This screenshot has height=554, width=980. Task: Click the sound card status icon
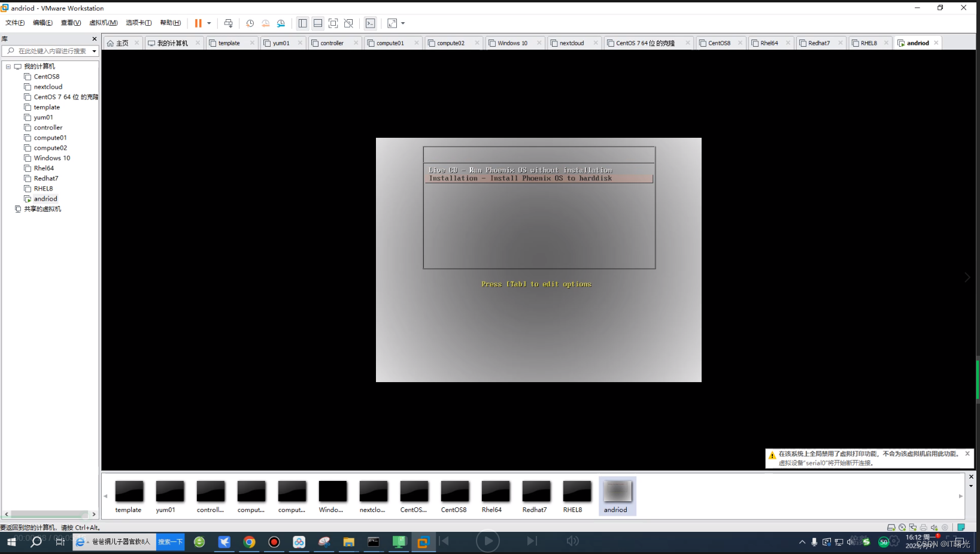935,528
